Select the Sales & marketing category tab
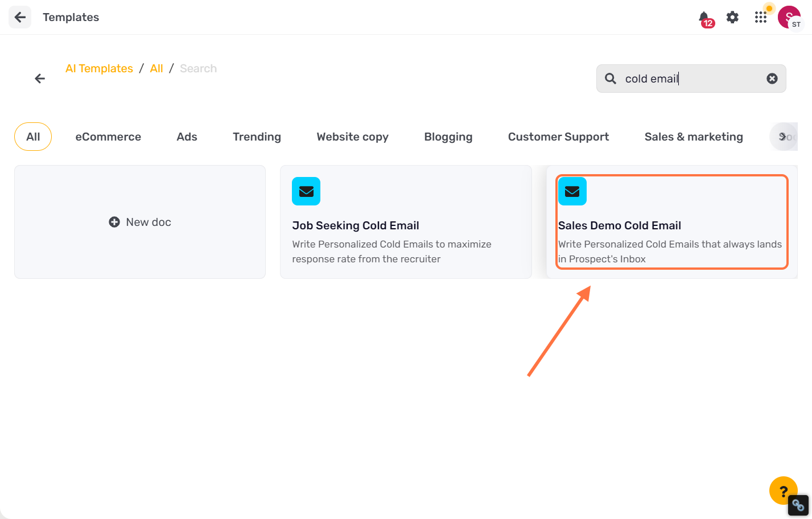The height and width of the screenshot is (519, 812). point(694,137)
